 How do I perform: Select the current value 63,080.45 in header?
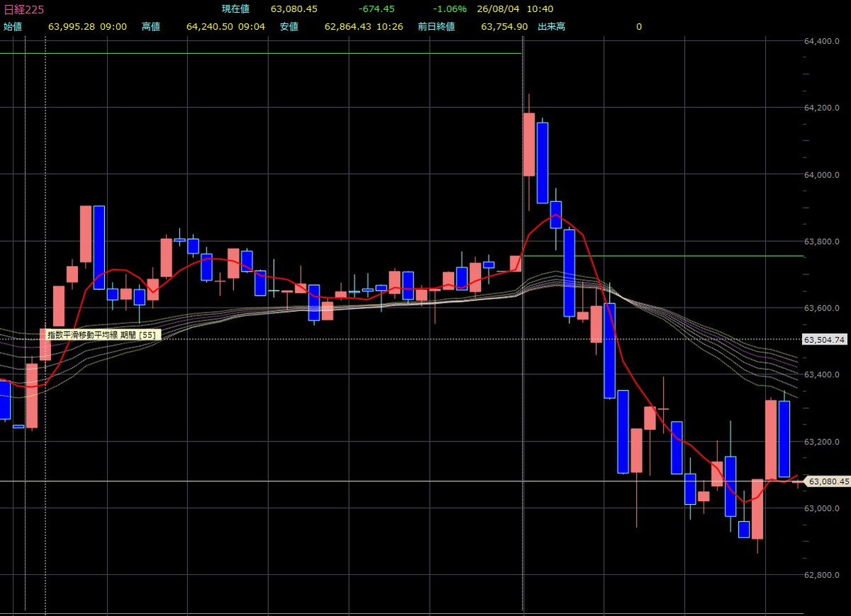tap(294, 9)
